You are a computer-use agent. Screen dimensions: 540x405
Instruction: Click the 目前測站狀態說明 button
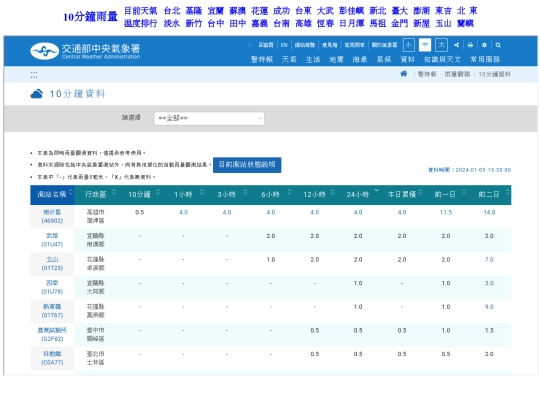[x=247, y=165]
